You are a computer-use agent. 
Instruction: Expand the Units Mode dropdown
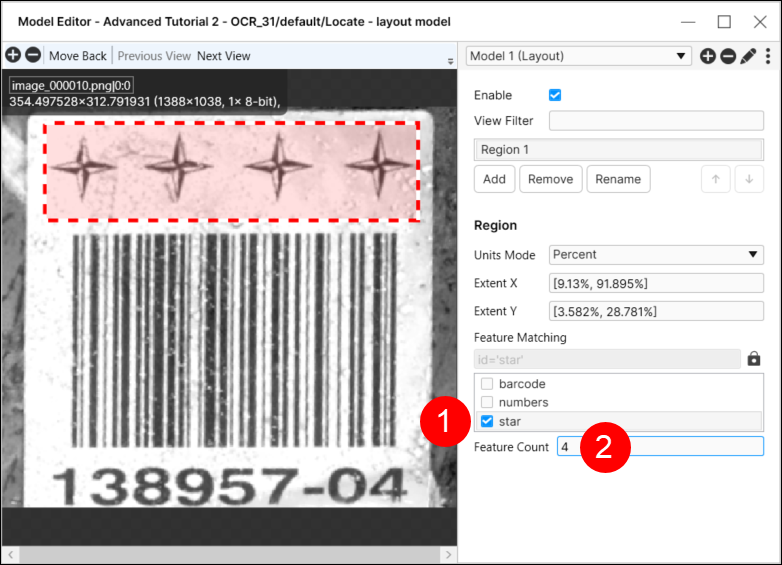tap(656, 255)
